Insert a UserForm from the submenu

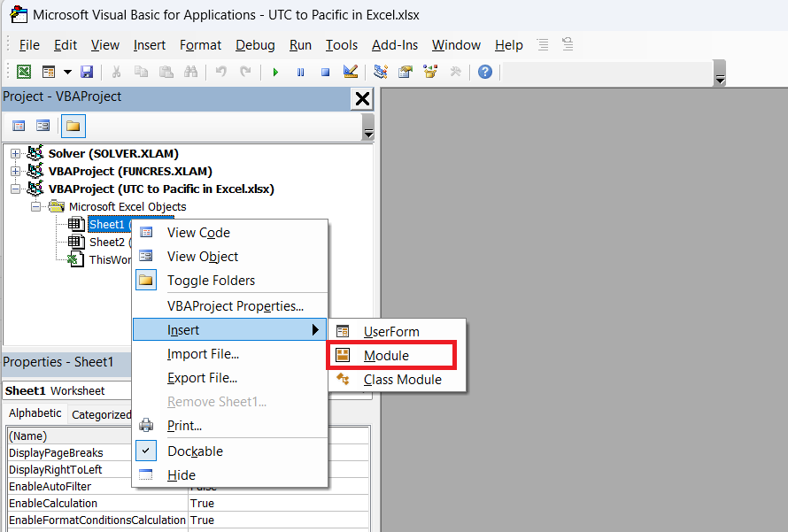(x=397, y=332)
